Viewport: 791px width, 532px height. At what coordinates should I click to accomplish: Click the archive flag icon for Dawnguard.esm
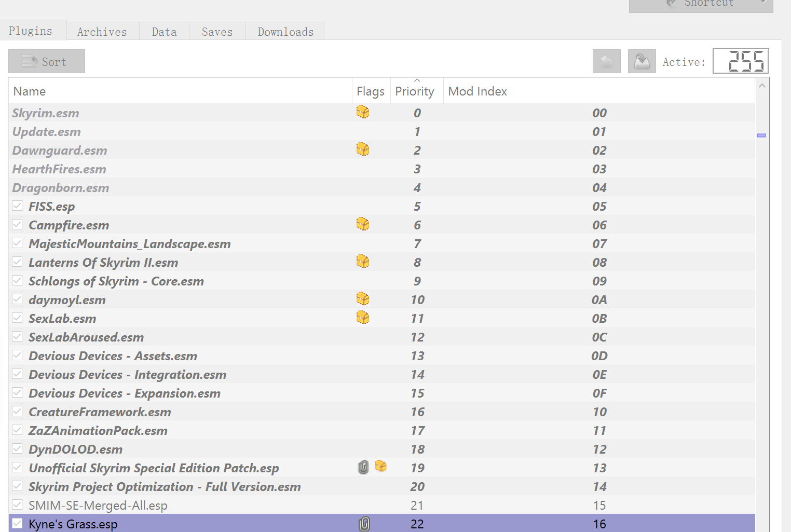(363, 149)
